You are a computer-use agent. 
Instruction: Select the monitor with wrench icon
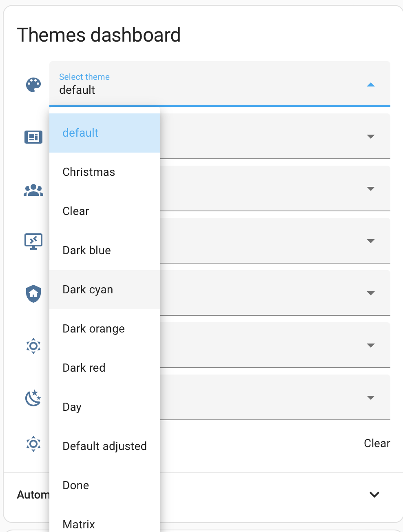tap(33, 241)
